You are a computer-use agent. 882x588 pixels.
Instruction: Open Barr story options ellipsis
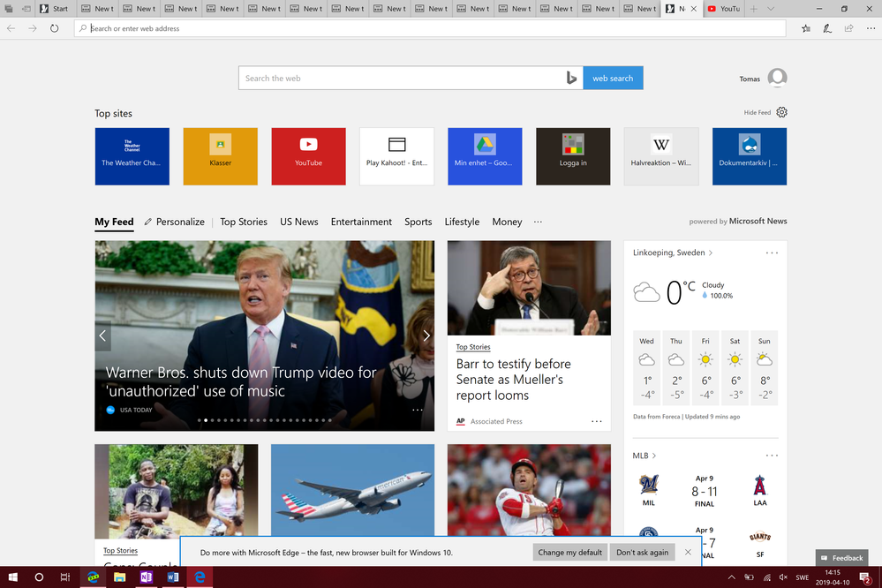click(596, 421)
